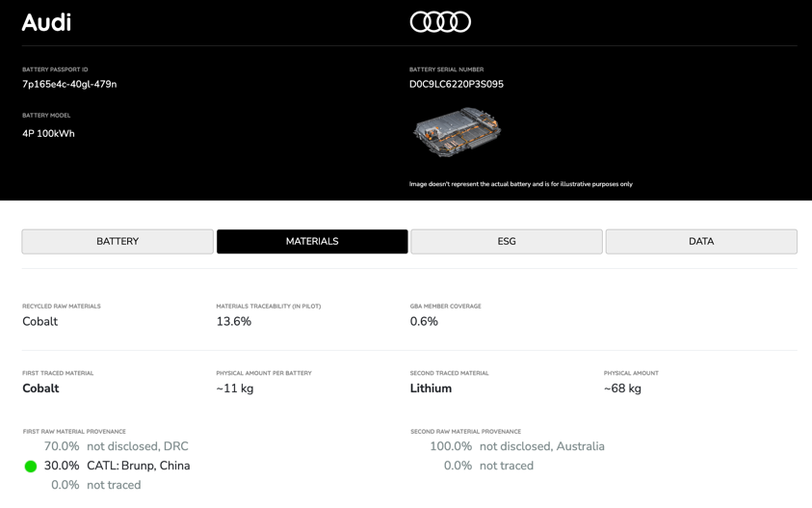This screenshot has height=508, width=812.
Task: Open the battery illustration image
Action: click(x=457, y=132)
